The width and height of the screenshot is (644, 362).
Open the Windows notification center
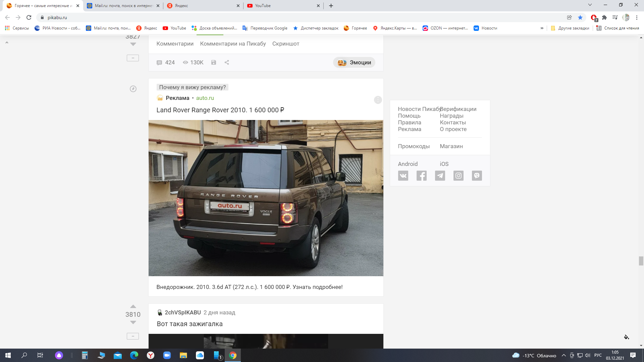[x=633, y=355]
